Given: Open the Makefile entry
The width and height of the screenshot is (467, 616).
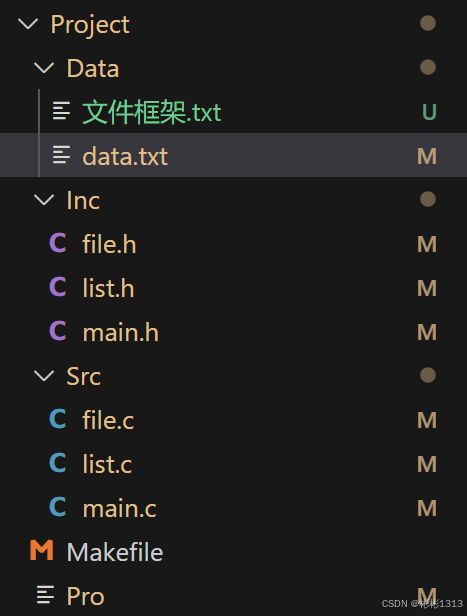Looking at the screenshot, I should (233, 551).
